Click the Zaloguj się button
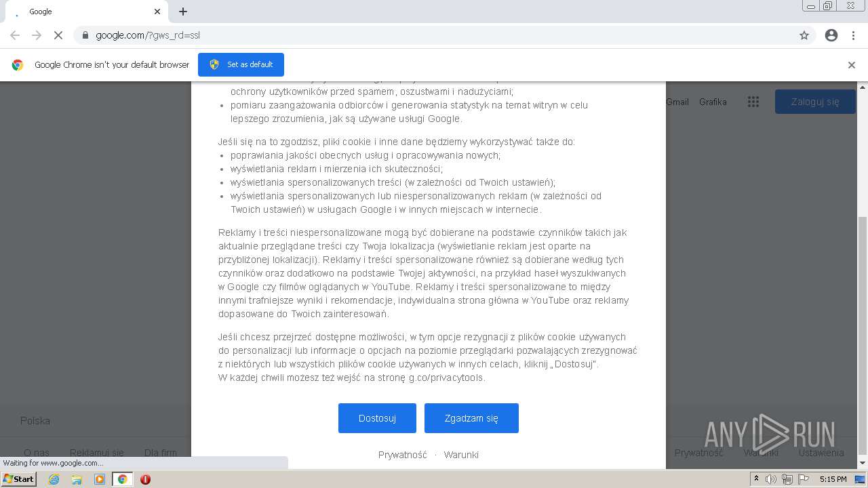The height and width of the screenshot is (488, 868). (x=815, y=102)
